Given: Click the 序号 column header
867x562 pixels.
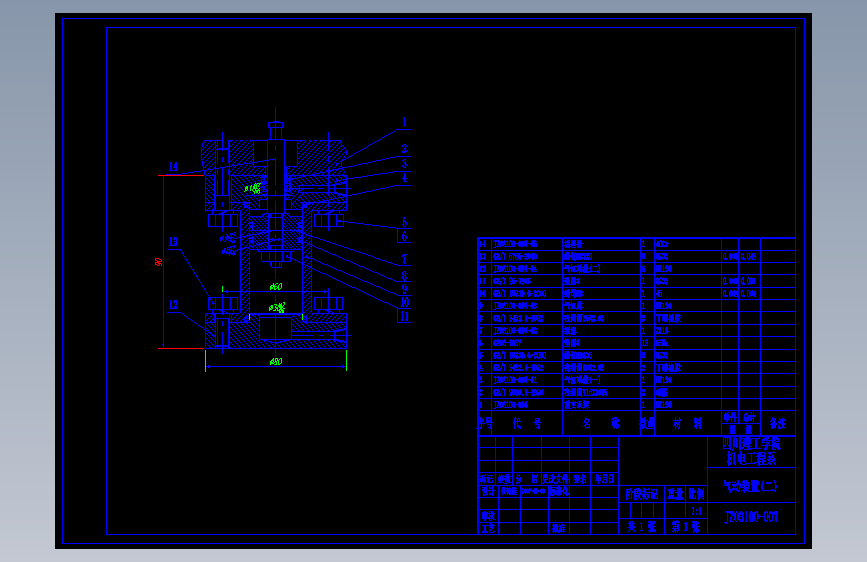Looking at the screenshot, I should (485, 424).
